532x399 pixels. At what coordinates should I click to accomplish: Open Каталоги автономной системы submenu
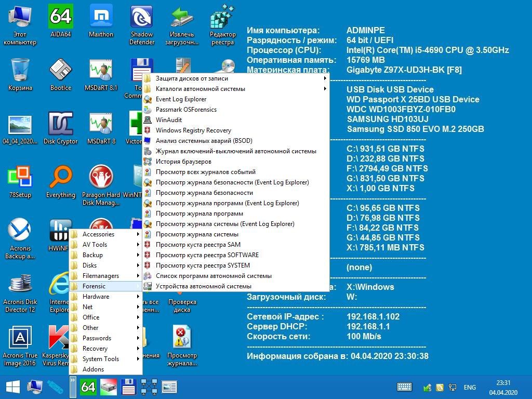pyautogui.click(x=236, y=89)
